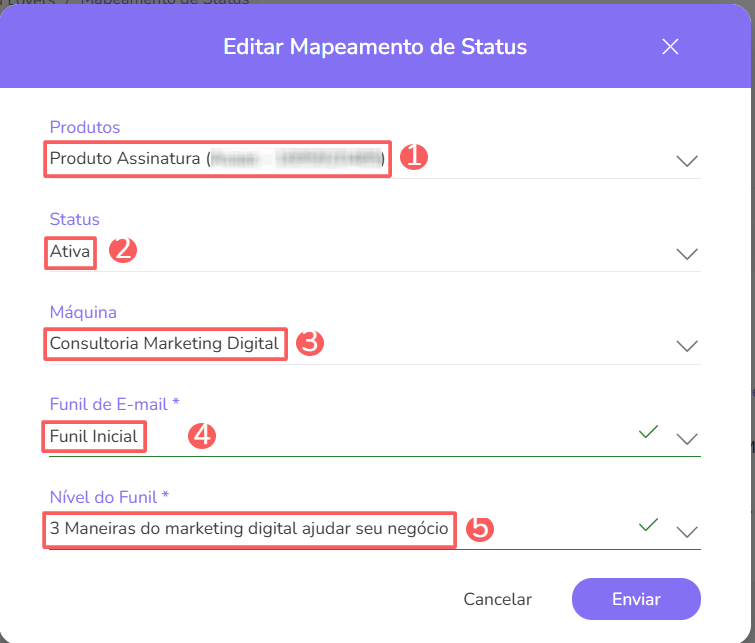Click the 3 Maneiras do marketing digital value

tap(249, 529)
